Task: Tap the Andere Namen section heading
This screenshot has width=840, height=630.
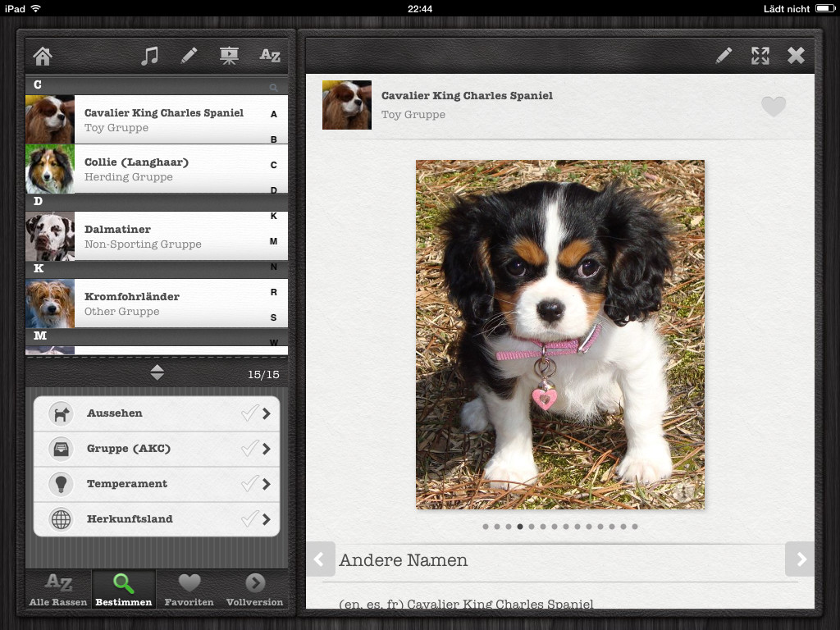Action: point(404,559)
